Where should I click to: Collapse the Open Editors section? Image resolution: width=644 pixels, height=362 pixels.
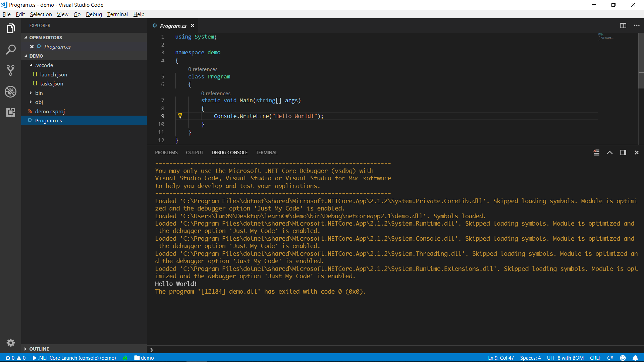coord(45,38)
